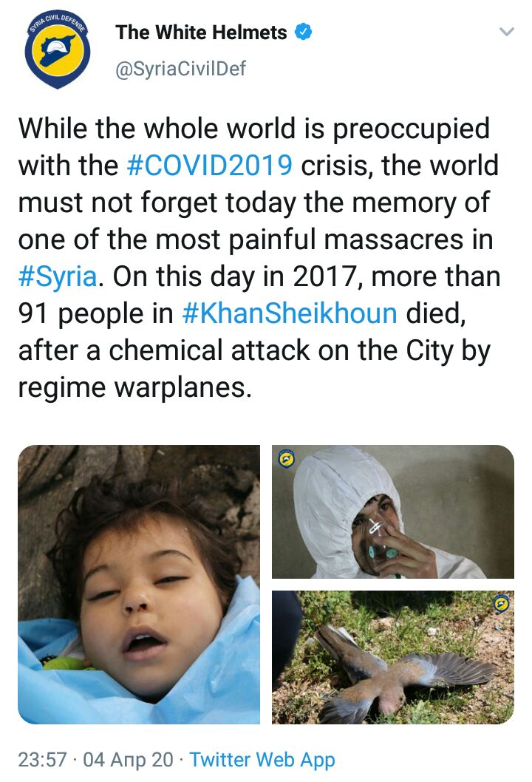Open the Syria Civil Defense profile avatar
532x782 pixels.
pos(58,50)
